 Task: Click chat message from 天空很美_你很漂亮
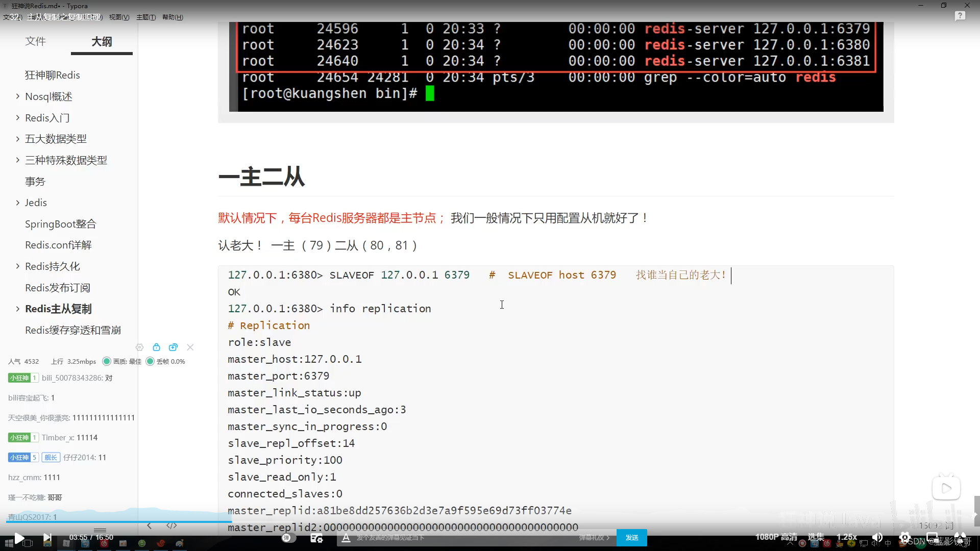click(71, 418)
